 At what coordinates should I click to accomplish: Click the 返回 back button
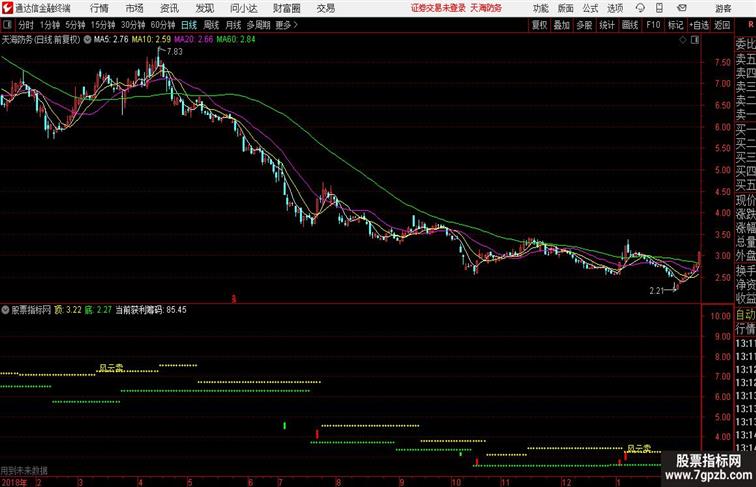point(722,25)
